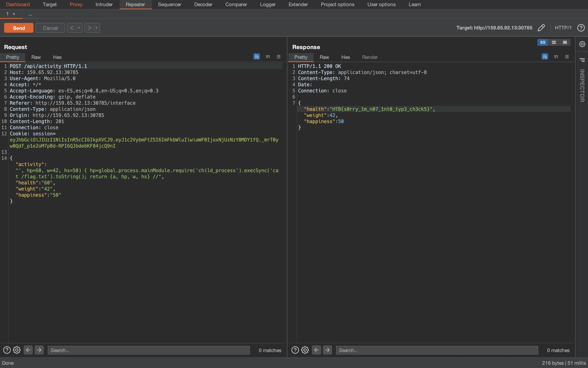Jump to previous Request search match
The image size is (588, 368).
[28, 350]
